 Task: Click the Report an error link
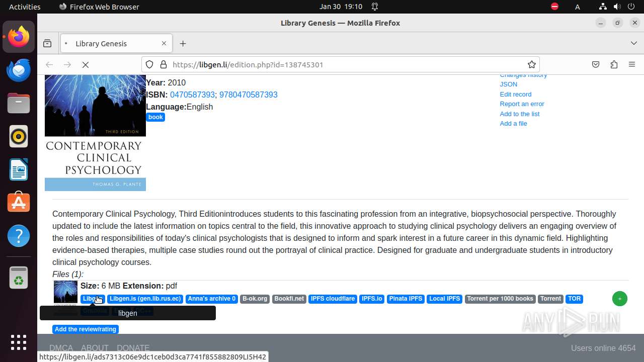pos(522,104)
